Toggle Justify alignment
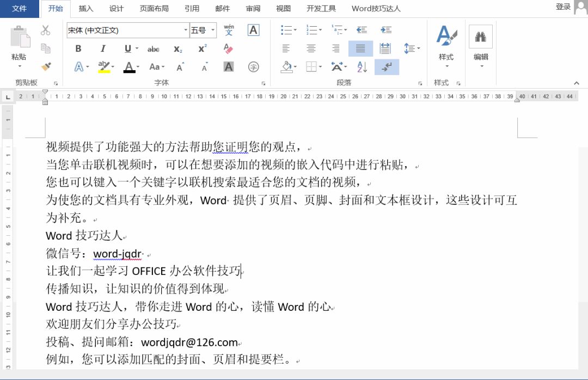Viewport: 588px width, 380px height. (x=360, y=48)
